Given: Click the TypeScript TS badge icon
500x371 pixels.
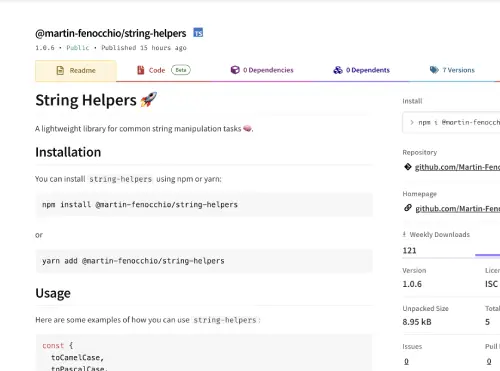Looking at the screenshot, I should click(198, 33).
